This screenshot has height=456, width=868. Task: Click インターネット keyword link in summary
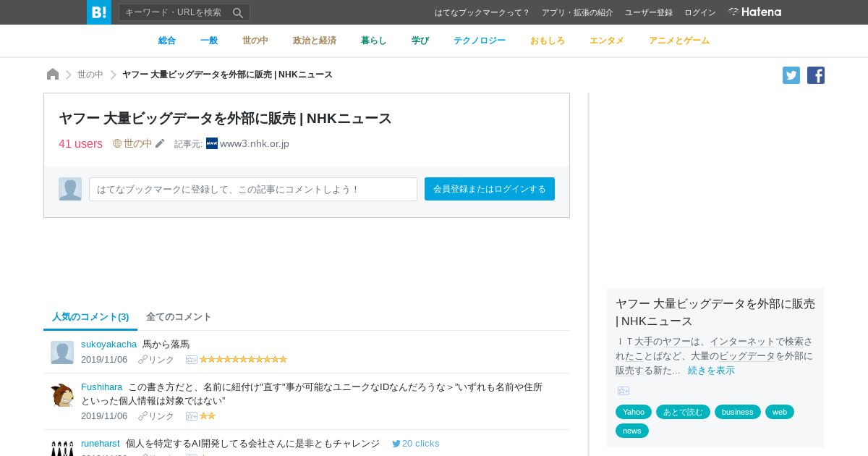click(742, 341)
